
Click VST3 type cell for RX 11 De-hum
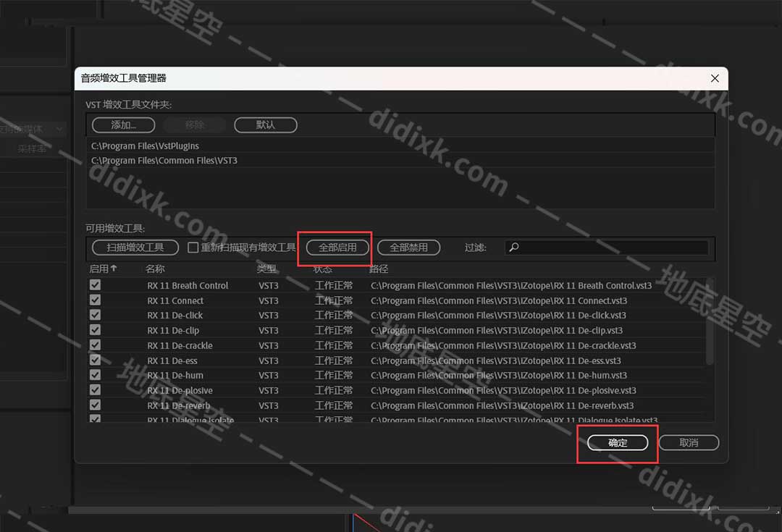(x=269, y=375)
